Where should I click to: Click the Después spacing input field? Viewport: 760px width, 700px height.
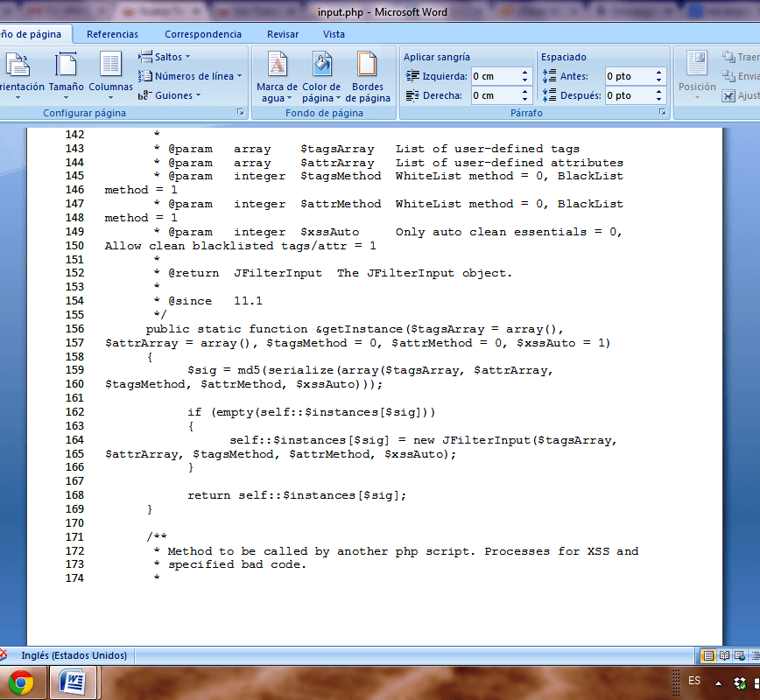[x=630, y=95]
